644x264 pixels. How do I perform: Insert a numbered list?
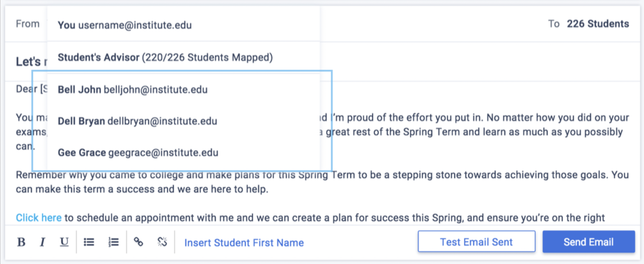pos(113,242)
